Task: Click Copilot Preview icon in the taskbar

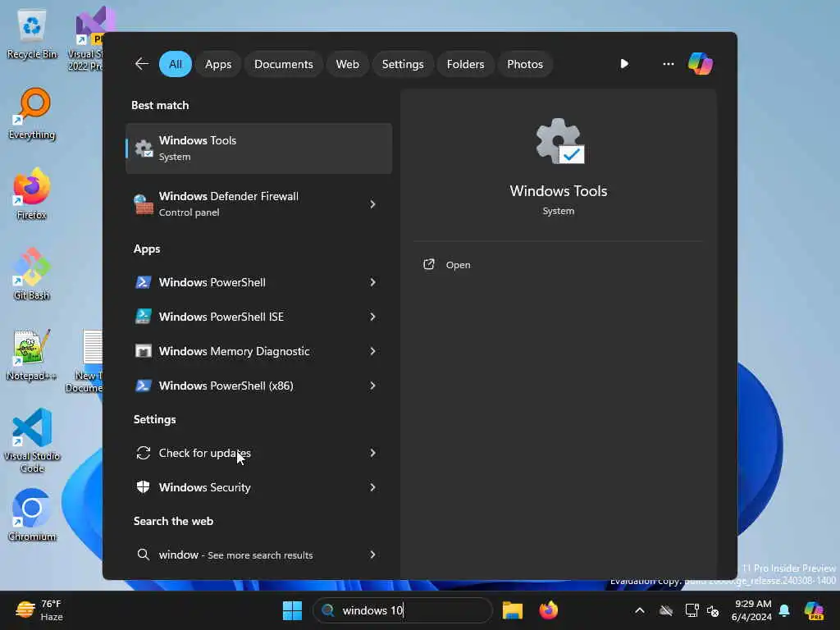Action: pyautogui.click(x=815, y=610)
